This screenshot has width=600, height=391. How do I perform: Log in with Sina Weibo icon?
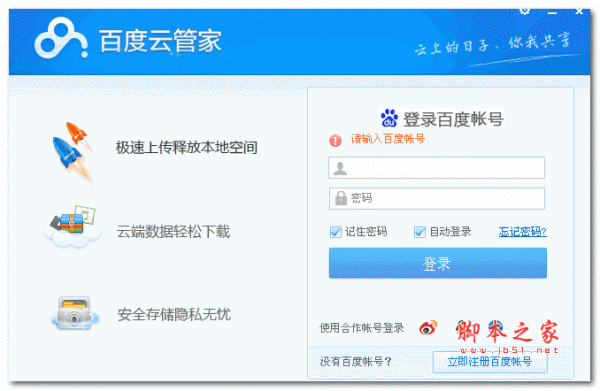click(x=428, y=327)
